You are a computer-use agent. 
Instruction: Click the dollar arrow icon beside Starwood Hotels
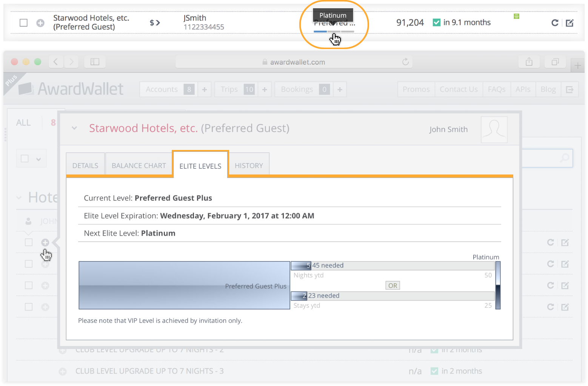point(155,23)
